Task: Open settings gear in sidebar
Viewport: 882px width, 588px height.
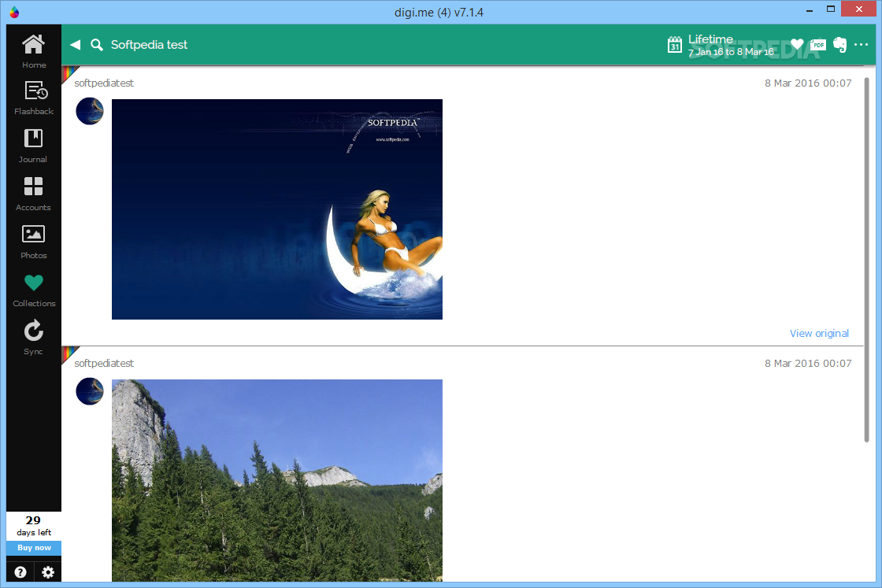Action: pos(48,572)
